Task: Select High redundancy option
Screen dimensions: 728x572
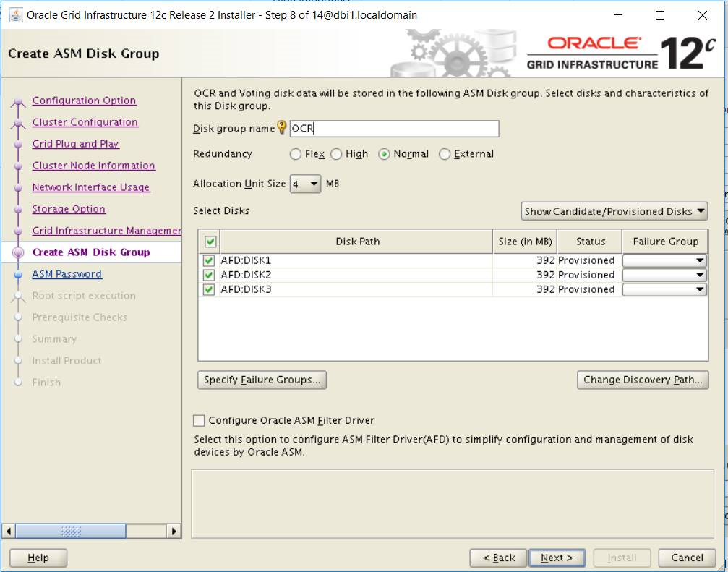Action: click(x=336, y=154)
